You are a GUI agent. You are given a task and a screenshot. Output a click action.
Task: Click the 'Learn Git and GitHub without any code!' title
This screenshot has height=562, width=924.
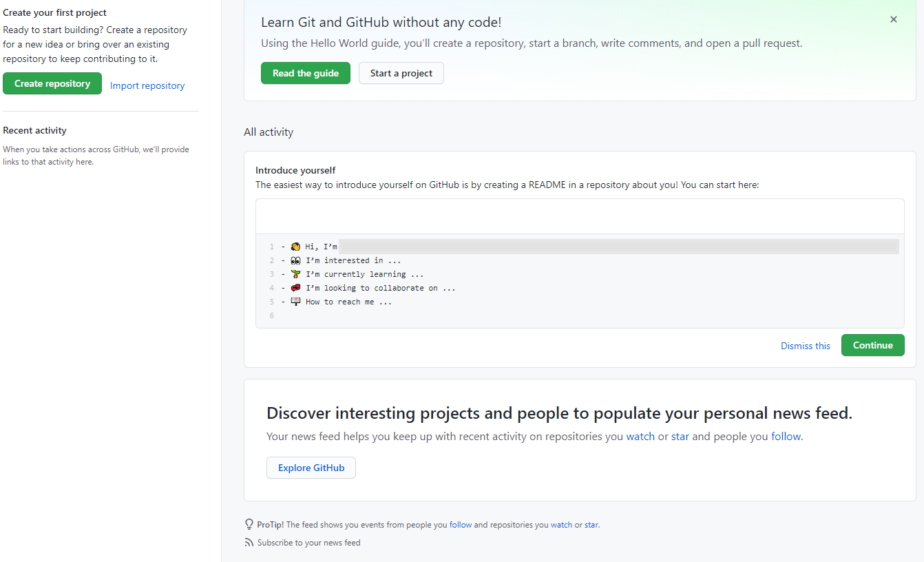[x=381, y=22]
